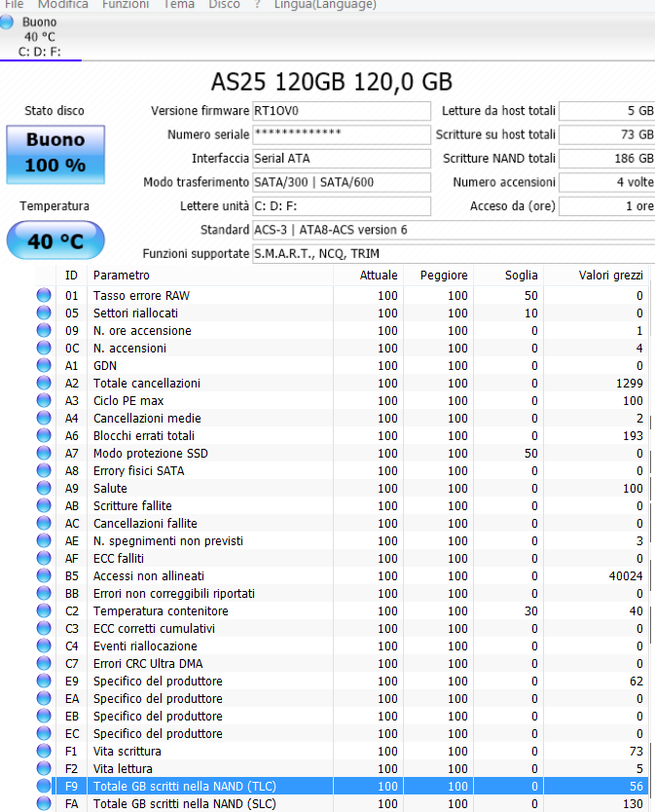Click the Funzioni supportate field

[x=454, y=254]
